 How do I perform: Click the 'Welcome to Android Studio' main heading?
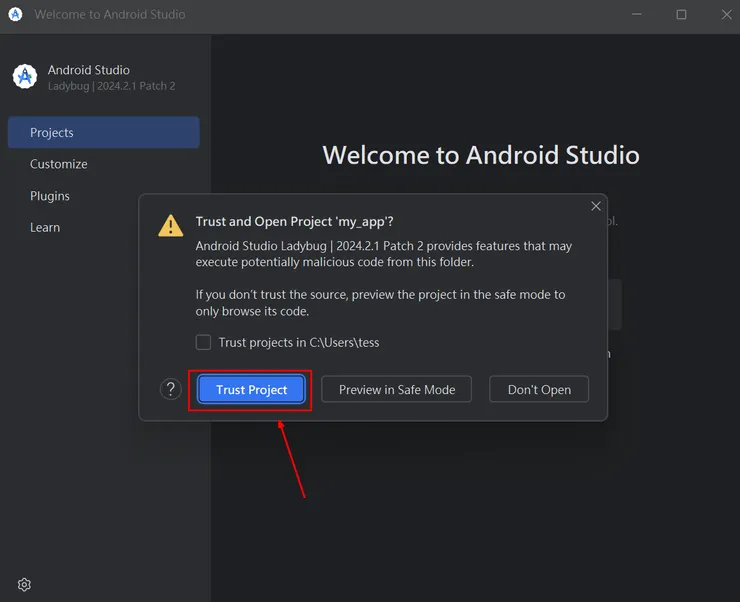(x=481, y=155)
